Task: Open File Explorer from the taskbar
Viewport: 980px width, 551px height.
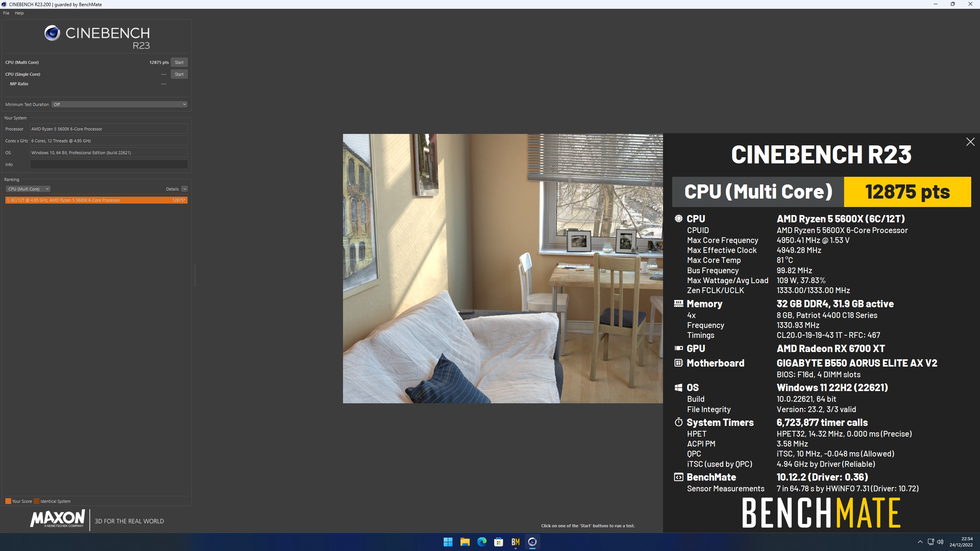Action: click(465, 542)
